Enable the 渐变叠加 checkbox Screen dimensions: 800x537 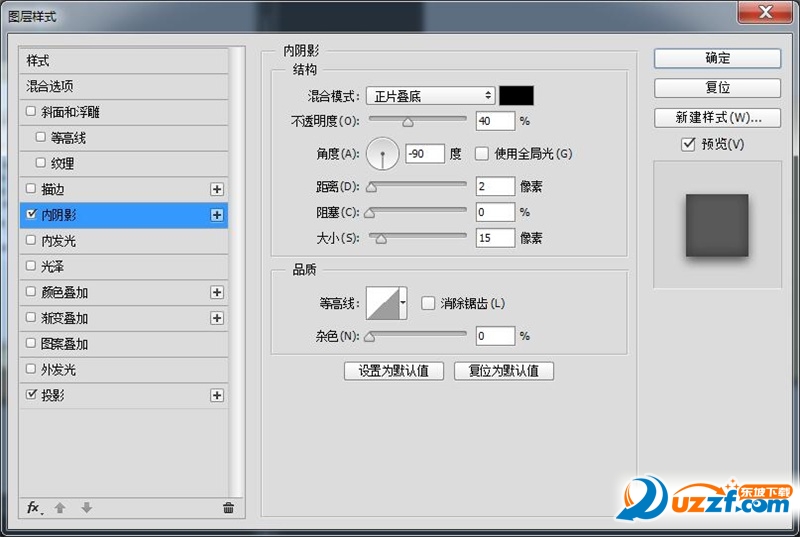pos(31,317)
